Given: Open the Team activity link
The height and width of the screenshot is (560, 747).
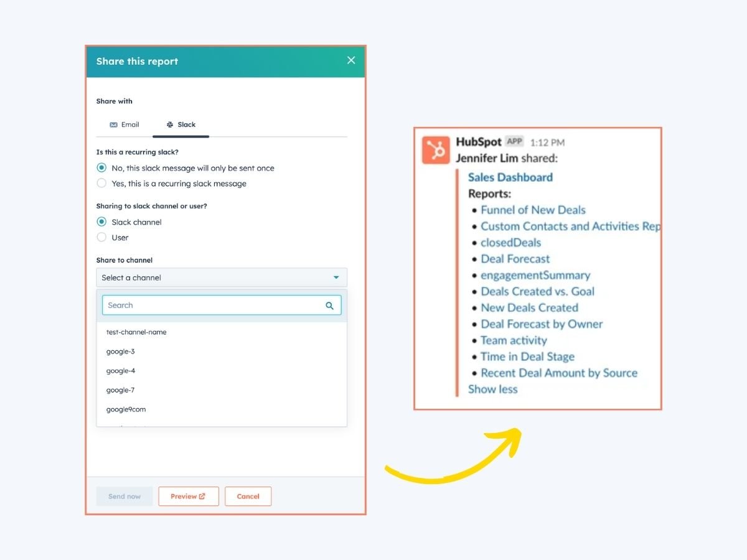Looking at the screenshot, I should pos(514,340).
